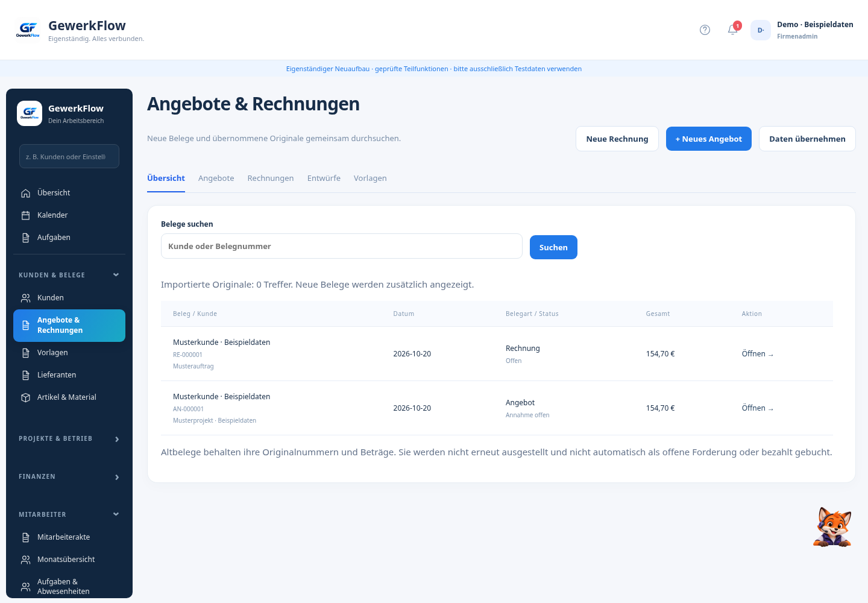Screen dimensions: 868x603
Task: Focus the sidebar search field
Action: pos(69,156)
